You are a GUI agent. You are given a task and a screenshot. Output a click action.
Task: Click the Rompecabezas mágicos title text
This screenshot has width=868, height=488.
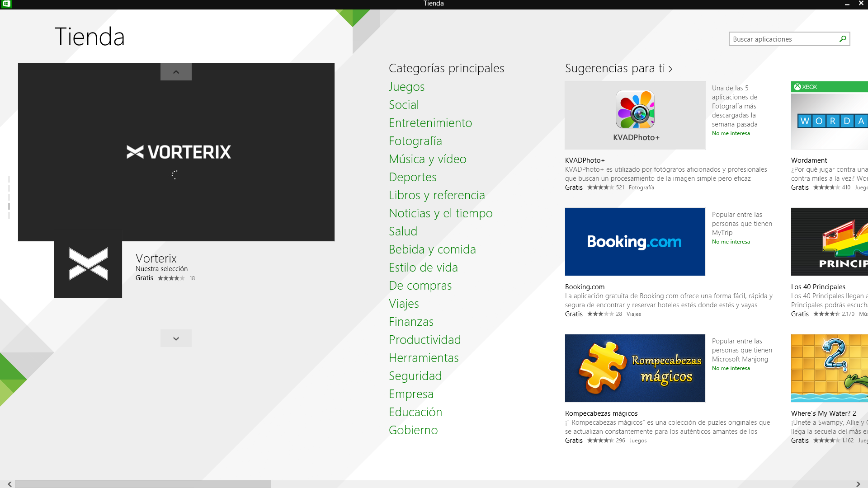pyautogui.click(x=601, y=413)
